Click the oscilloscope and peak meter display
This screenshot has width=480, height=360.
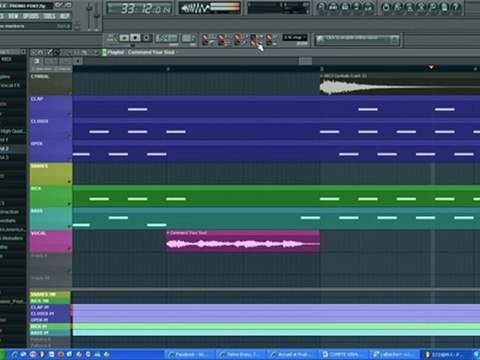pos(210,8)
